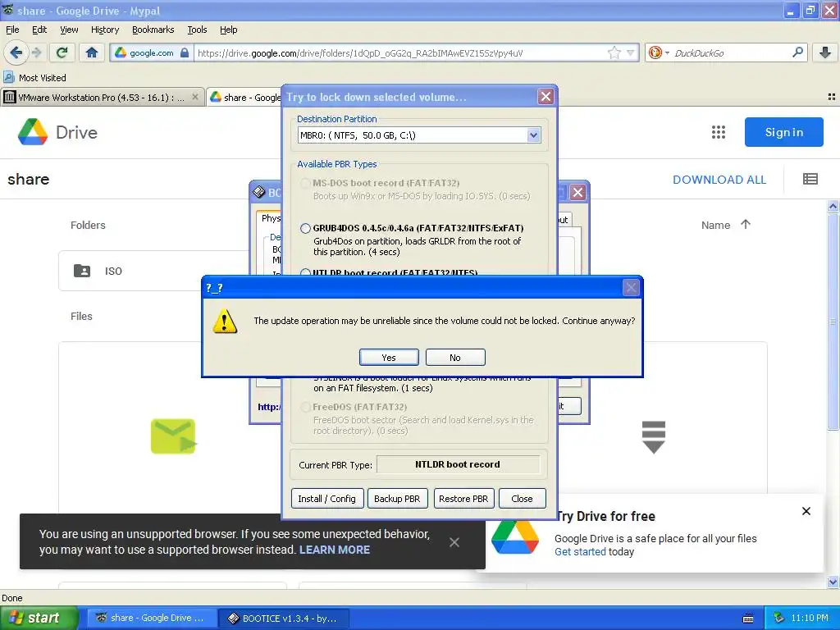
Task: Click the Current PBR Type field
Action: (x=458, y=464)
